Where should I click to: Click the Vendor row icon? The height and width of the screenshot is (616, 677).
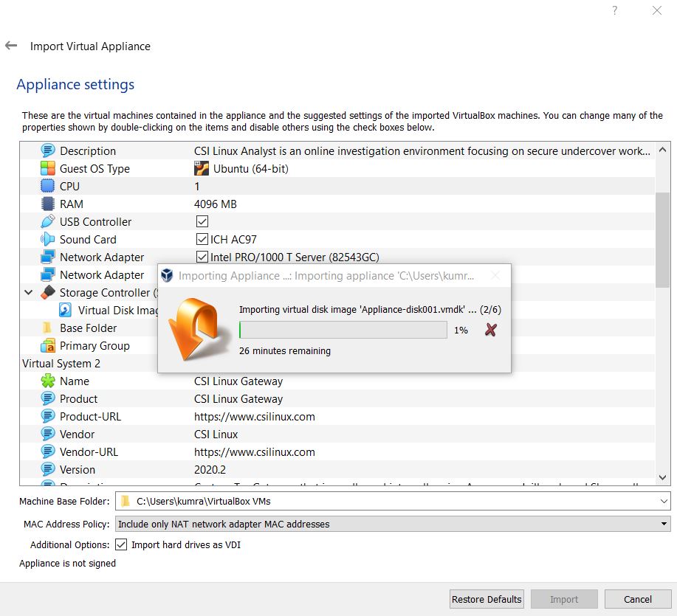tap(47, 434)
